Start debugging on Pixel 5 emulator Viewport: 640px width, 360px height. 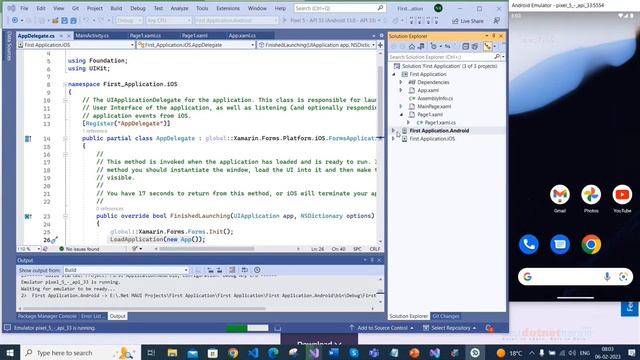tap(333, 20)
